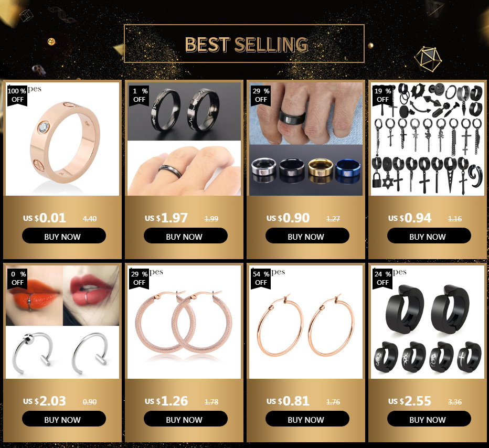Open the rose gold crystal ring image

tap(62, 139)
